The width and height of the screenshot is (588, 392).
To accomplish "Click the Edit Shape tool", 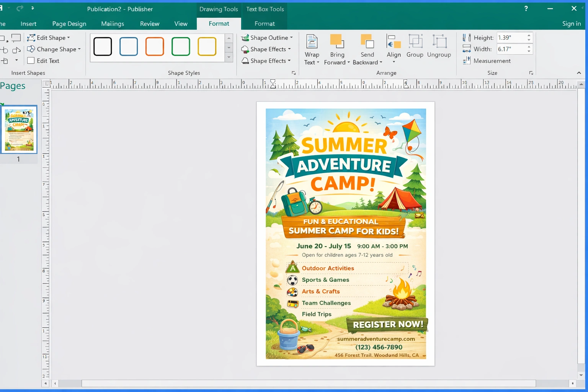I will pos(49,38).
